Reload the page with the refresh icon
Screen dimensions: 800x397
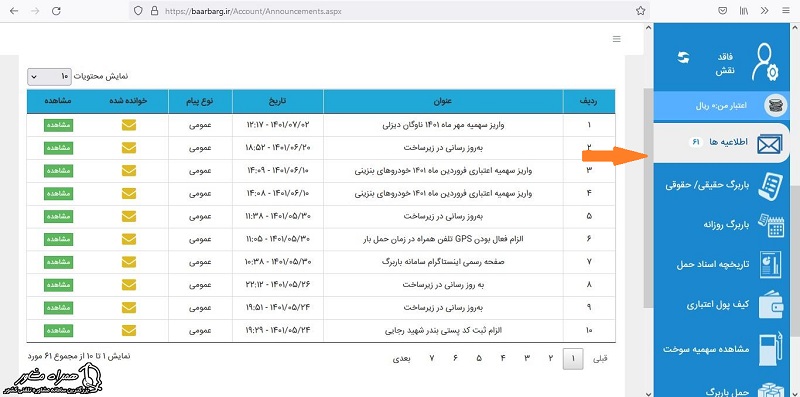(x=57, y=11)
